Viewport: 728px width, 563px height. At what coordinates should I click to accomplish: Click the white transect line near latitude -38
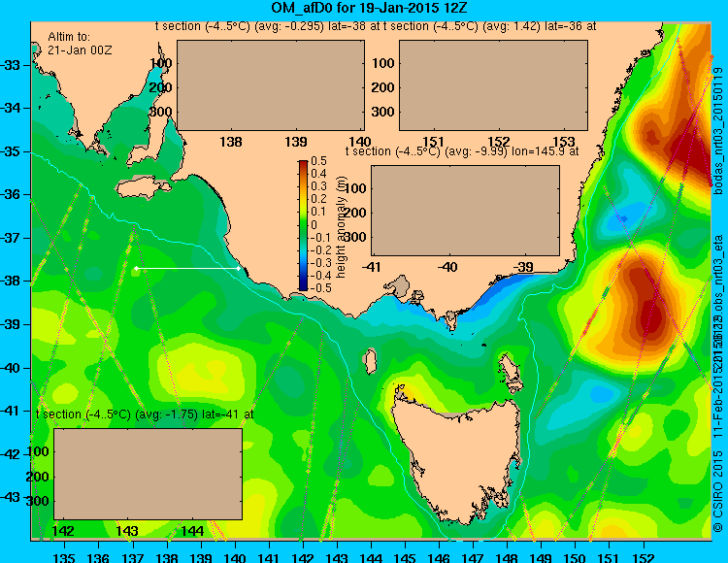(187, 268)
